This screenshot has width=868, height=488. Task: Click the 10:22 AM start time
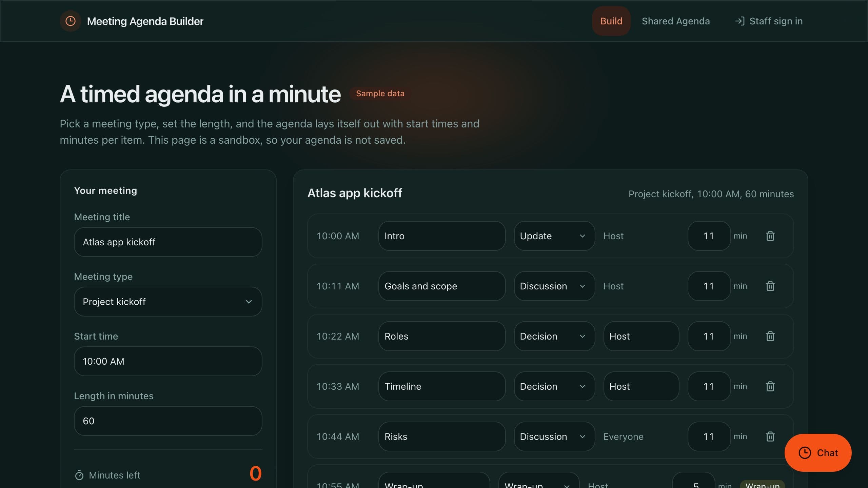tap(338, 336)
